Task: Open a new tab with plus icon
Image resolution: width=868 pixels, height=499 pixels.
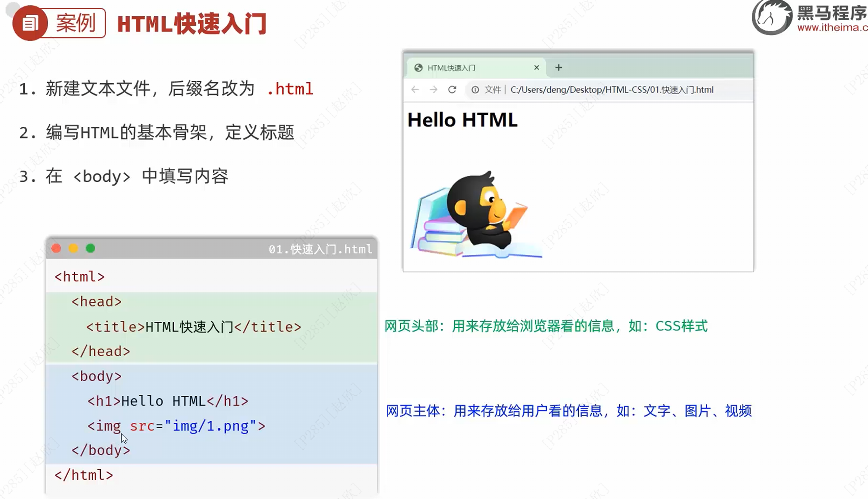Action: click(x=559, y=68)
